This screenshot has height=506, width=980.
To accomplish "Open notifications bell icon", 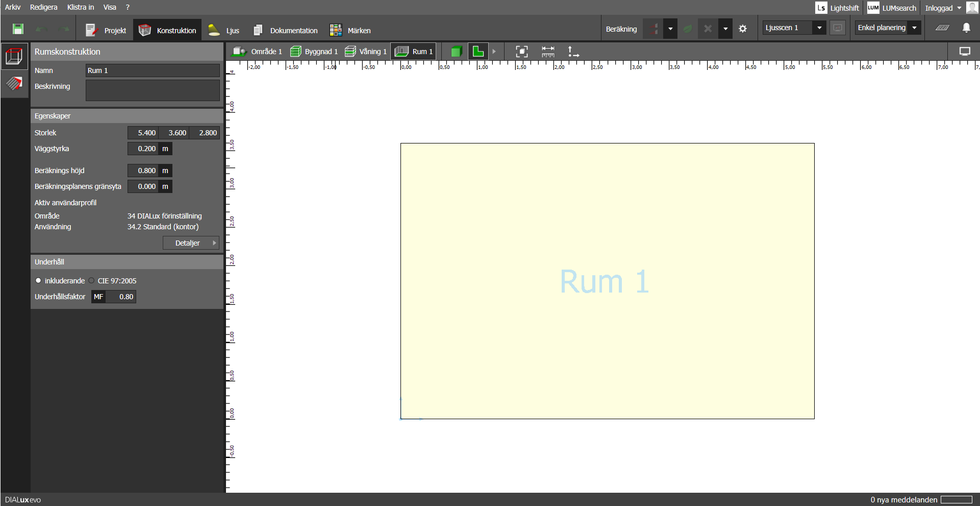I will pos(966,28).
